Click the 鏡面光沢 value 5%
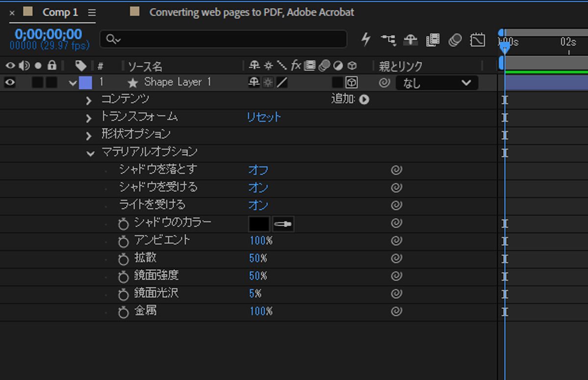 coord(255,294)
